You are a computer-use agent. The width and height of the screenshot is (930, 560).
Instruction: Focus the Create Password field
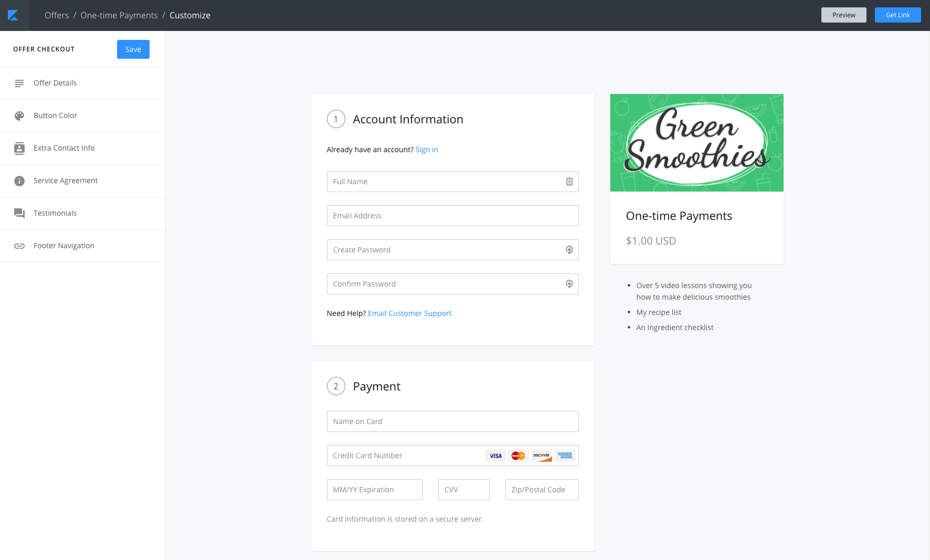[x=453, y=250]
